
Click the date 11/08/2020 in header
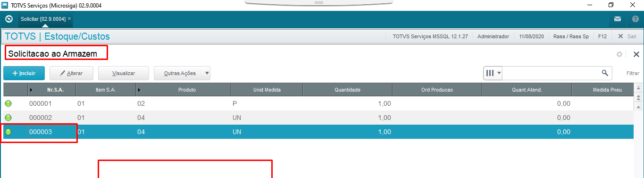pos(531,36)
